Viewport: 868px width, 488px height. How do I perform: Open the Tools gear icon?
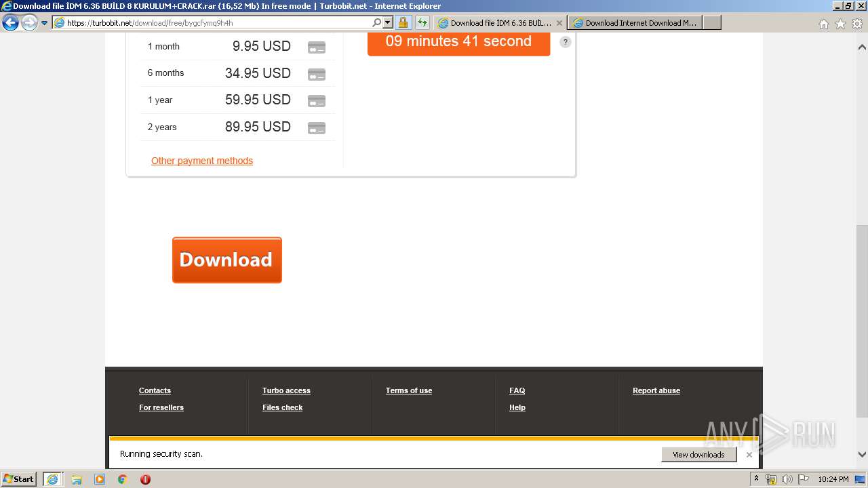click(857, 24)
